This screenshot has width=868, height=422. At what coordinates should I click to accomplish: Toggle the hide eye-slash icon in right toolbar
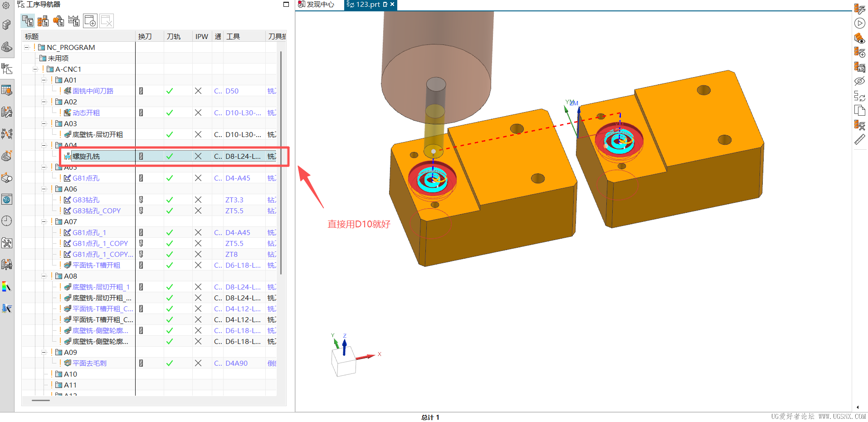859,81
